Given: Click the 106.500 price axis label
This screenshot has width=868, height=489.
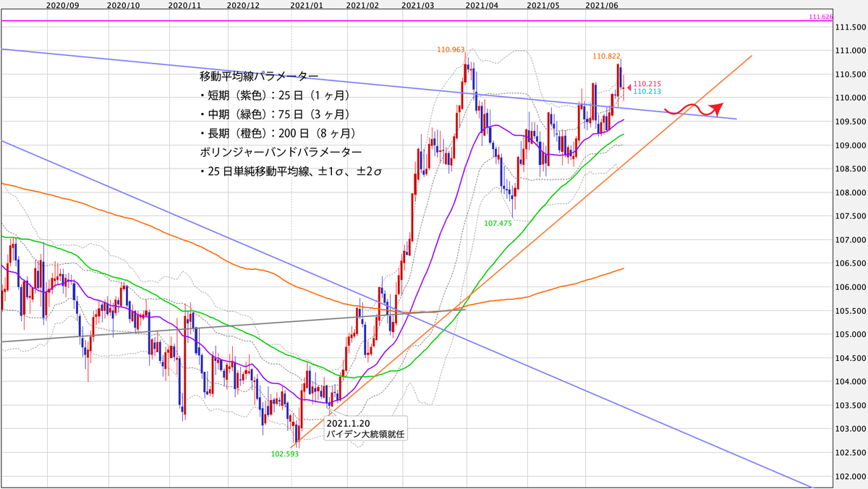Looking at the screenshot, I should click(x=851, y=264).
